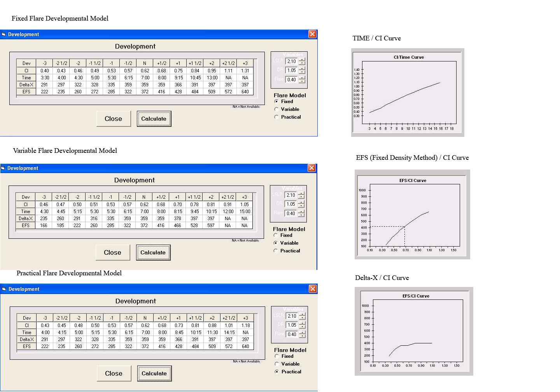Close the bottom Development window with the red X
560x392 pixels.
click(313, 289)
